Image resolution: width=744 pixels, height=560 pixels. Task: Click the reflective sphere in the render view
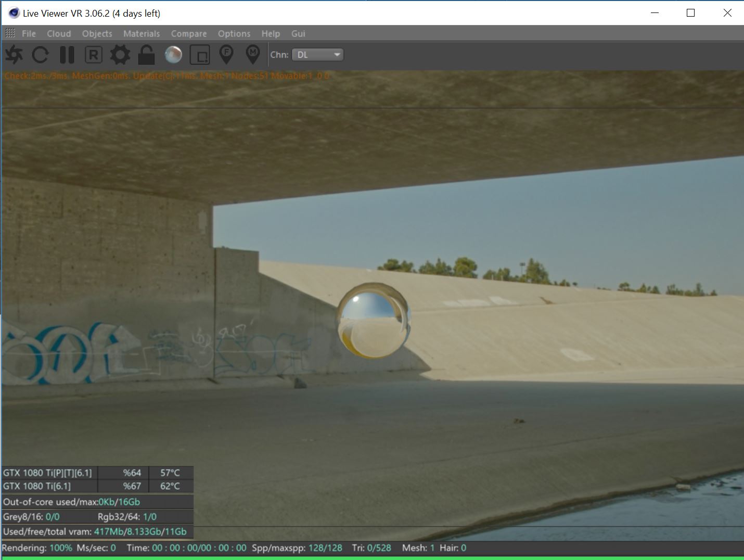coord(374,321)
